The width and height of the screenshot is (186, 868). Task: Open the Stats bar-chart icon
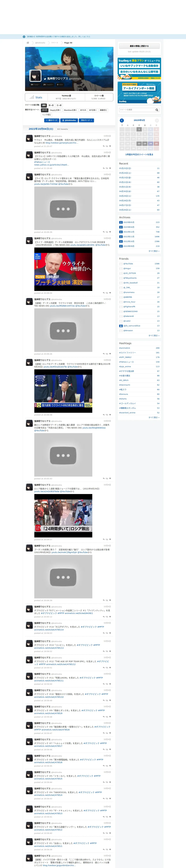pyautogui.click(x=31, y=97)
